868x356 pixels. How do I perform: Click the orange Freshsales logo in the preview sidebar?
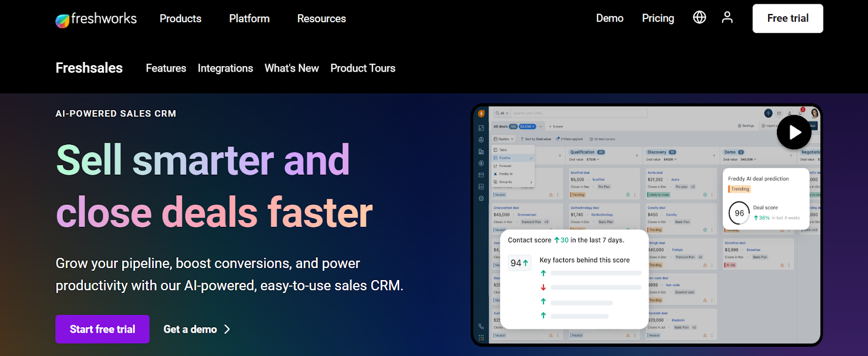click(481, 113)
